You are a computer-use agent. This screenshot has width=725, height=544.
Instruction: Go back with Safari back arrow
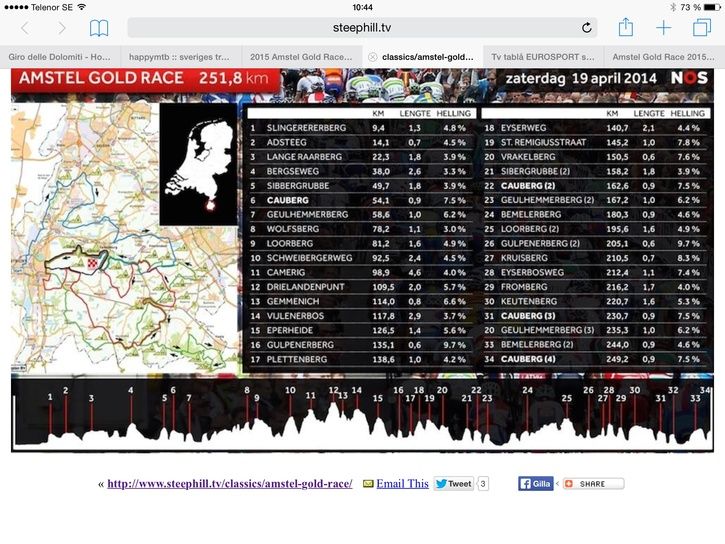25,28
